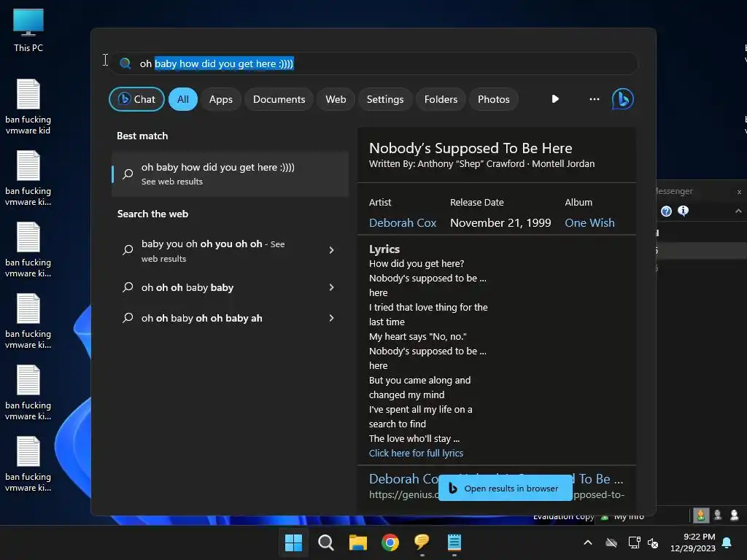Switch to the Apps filter tab
The height and width of the screenshot is (560, 747).
tap(220, 99)
